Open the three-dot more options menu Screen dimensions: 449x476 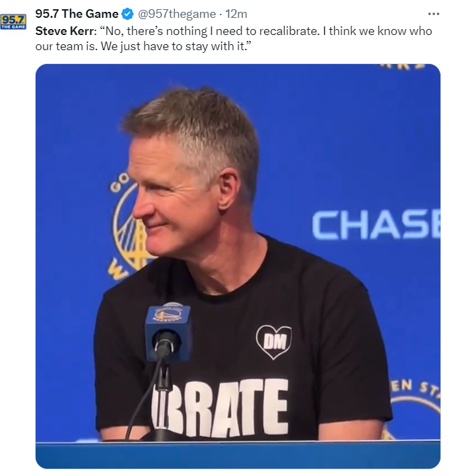click(x=433, y=14)
